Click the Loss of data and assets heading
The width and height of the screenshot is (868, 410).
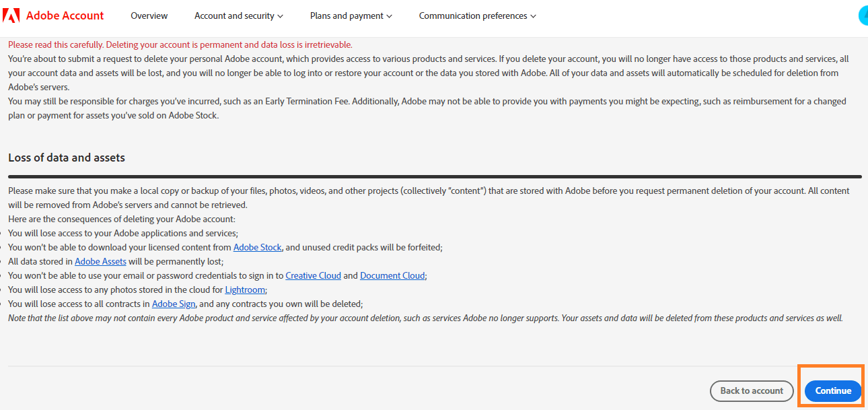66,158
